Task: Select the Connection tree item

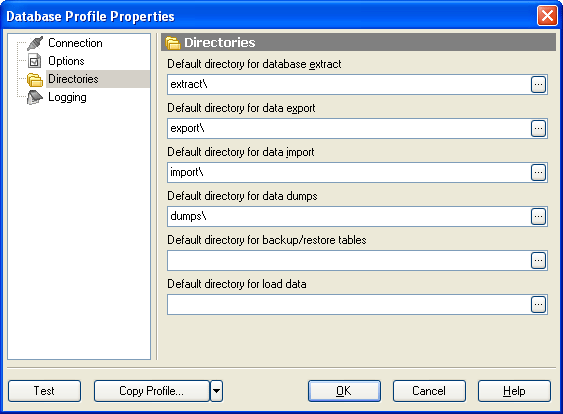Action: [x=75, y=43]
